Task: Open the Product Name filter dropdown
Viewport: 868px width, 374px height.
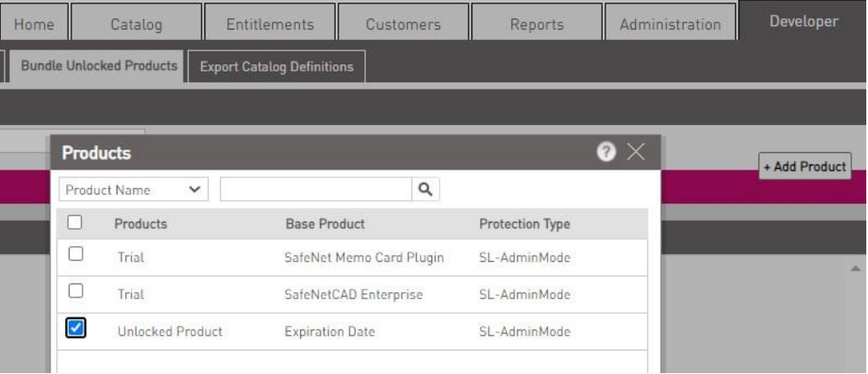Action: [134, 190]
